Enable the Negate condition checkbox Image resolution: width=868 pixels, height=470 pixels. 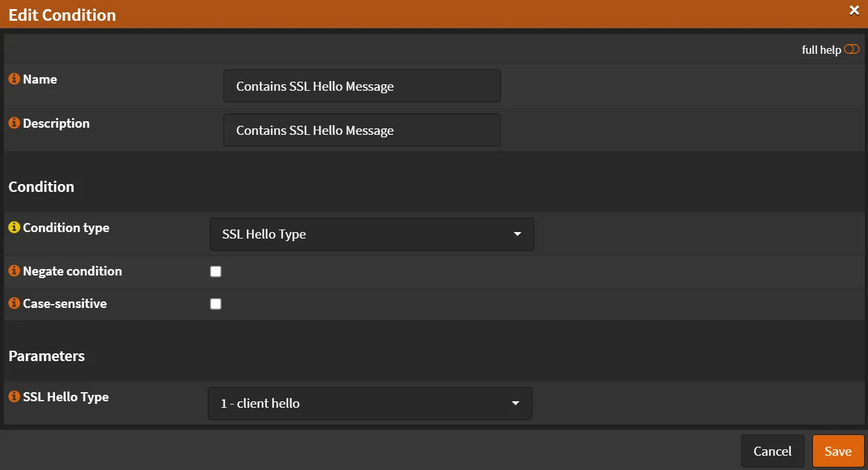pyautogui.click(x=216, y=271)
